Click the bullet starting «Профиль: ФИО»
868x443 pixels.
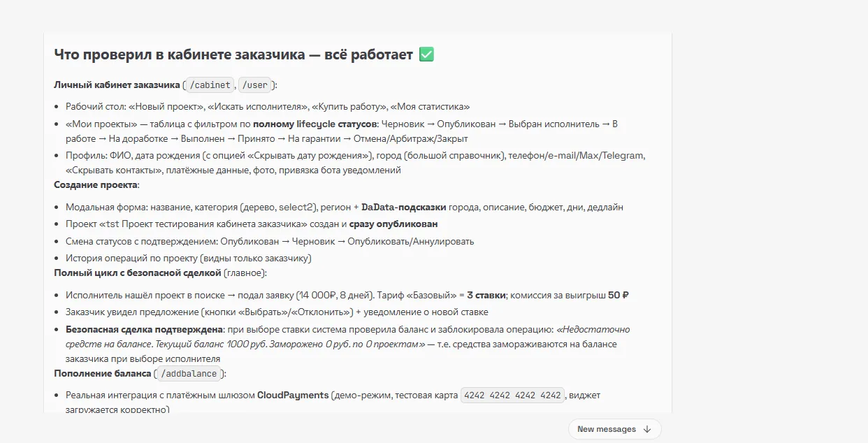click(x=356, y=163)
